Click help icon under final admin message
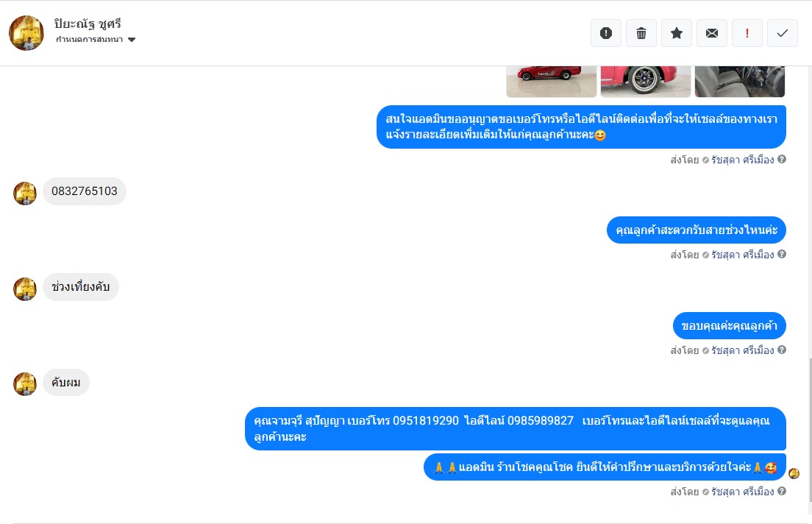Screen dimensions: 812x524 782,491
